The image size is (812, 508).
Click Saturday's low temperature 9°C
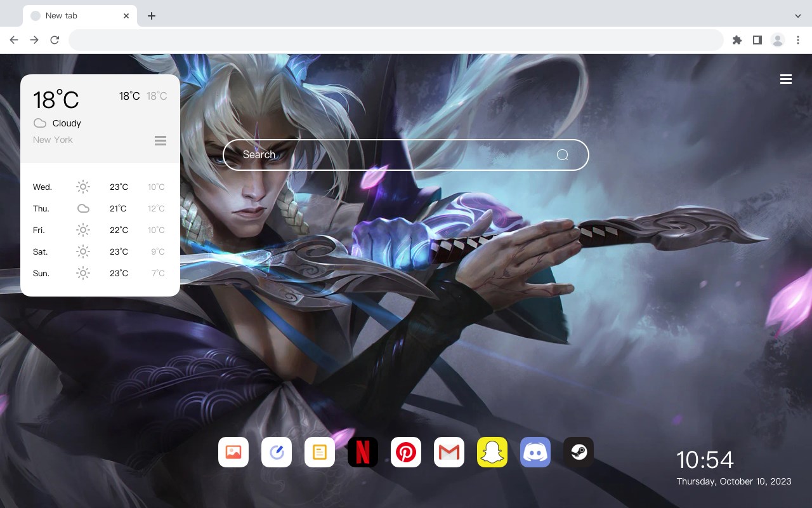coord(158,251)
